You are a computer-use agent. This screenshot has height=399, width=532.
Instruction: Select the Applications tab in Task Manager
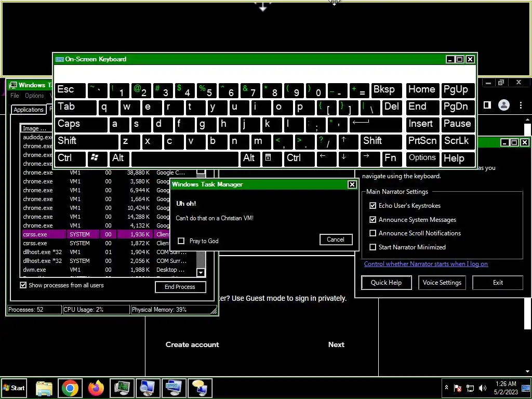coord(29,110)
